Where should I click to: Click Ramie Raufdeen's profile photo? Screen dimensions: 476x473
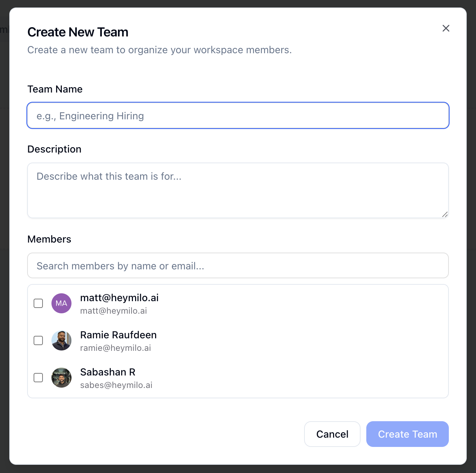pos(61,340)
